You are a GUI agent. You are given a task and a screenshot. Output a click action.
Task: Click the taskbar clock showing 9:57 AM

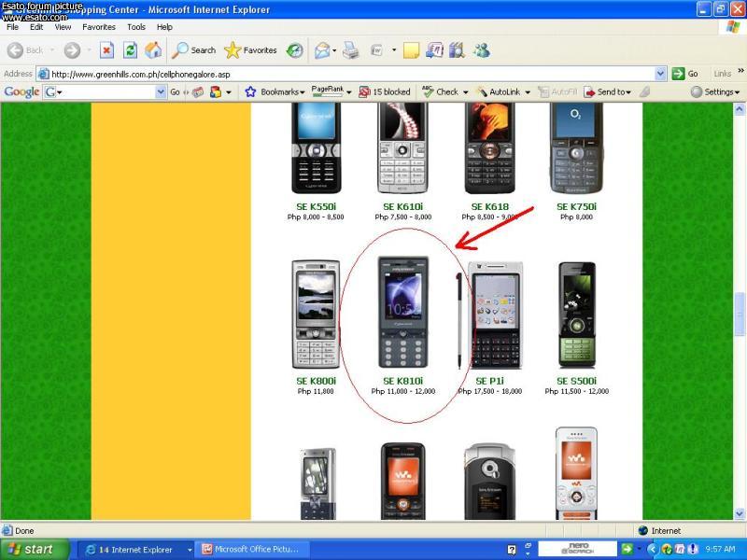click(720, 550)
